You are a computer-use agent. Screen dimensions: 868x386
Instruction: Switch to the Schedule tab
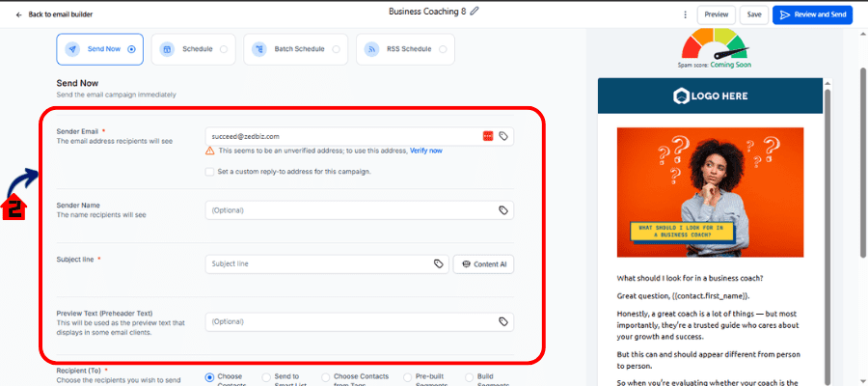click(x=193, y=48)
